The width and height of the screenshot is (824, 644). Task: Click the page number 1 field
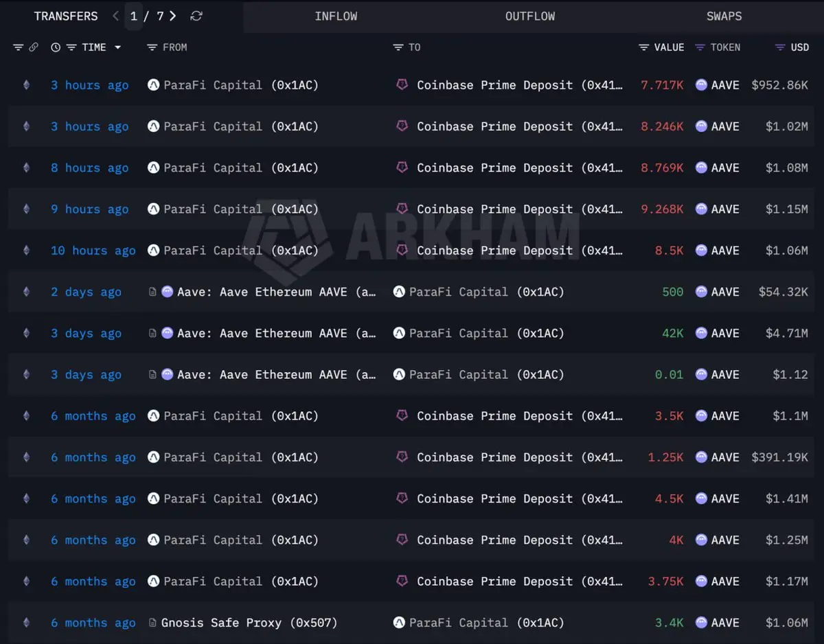tap(134, 16)
